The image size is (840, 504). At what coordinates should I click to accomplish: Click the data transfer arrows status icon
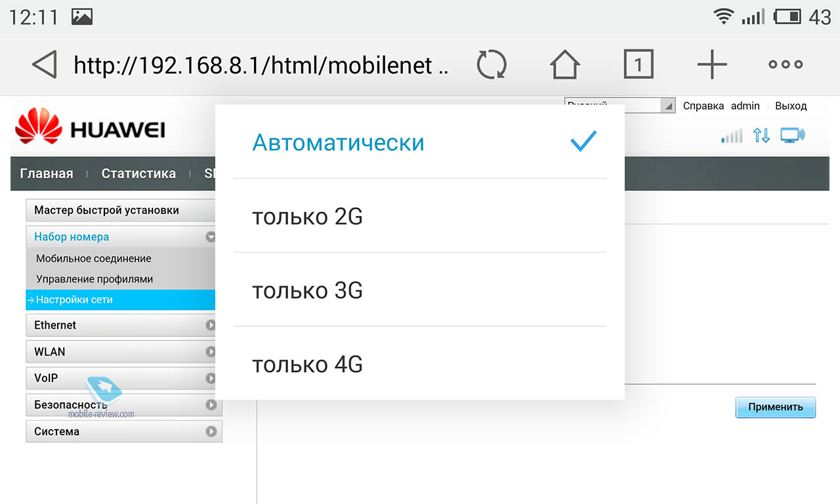click(x=761, y=136)
